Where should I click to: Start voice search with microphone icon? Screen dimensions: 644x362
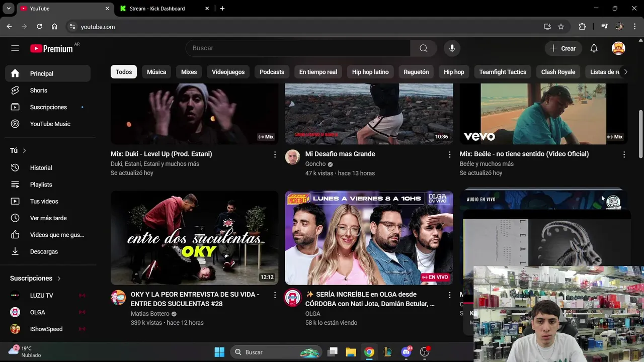point(452,48)
